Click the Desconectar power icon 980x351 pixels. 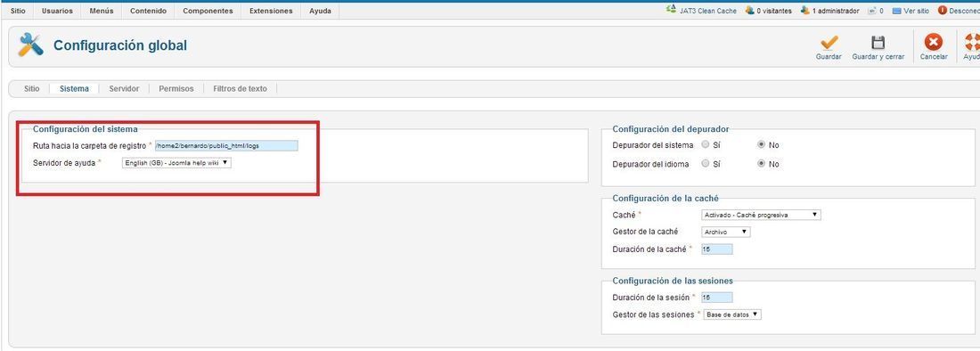942,11
